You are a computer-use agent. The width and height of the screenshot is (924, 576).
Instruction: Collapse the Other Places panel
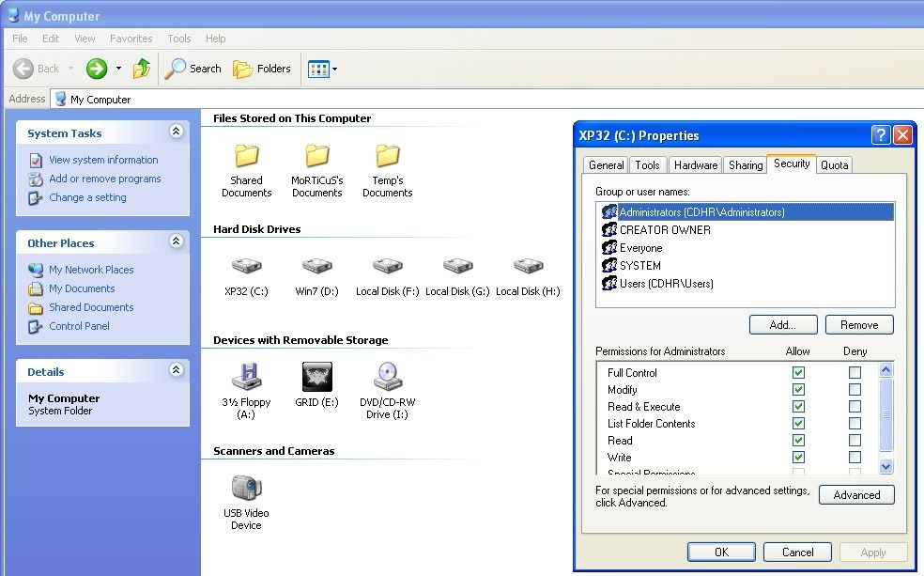[x=176, y=241]
